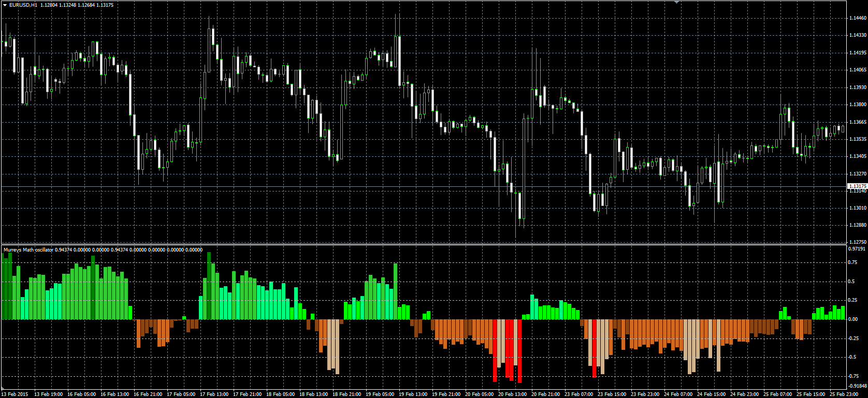Screen dimensions: 868x398
Task: Click the 25 Feb 15:00 time axis label
Action: 811,394
